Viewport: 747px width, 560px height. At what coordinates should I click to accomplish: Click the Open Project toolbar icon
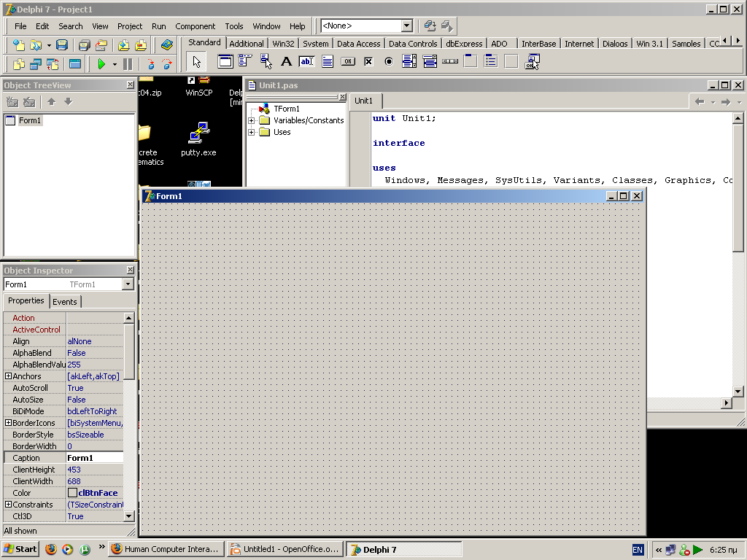point(101,44)
